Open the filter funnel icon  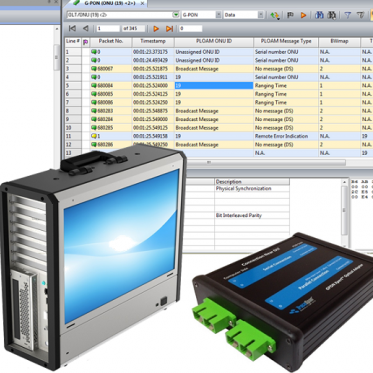coord(348,15)
